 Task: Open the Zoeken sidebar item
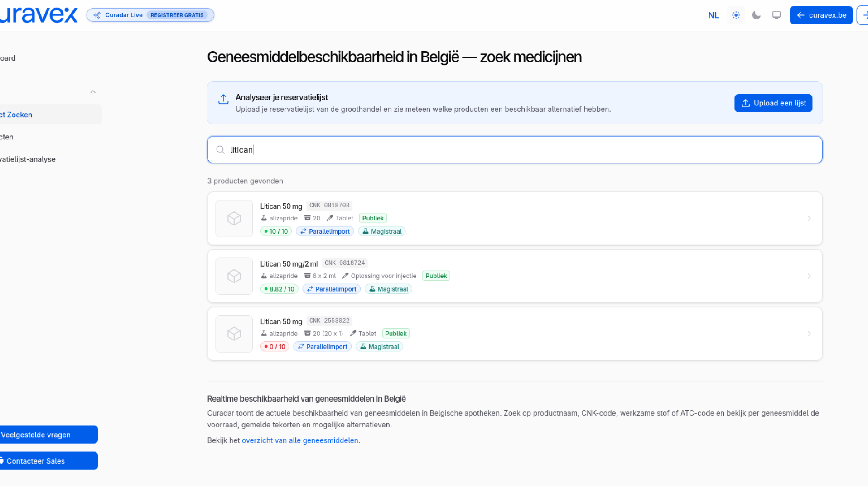(x=50, y=115)
